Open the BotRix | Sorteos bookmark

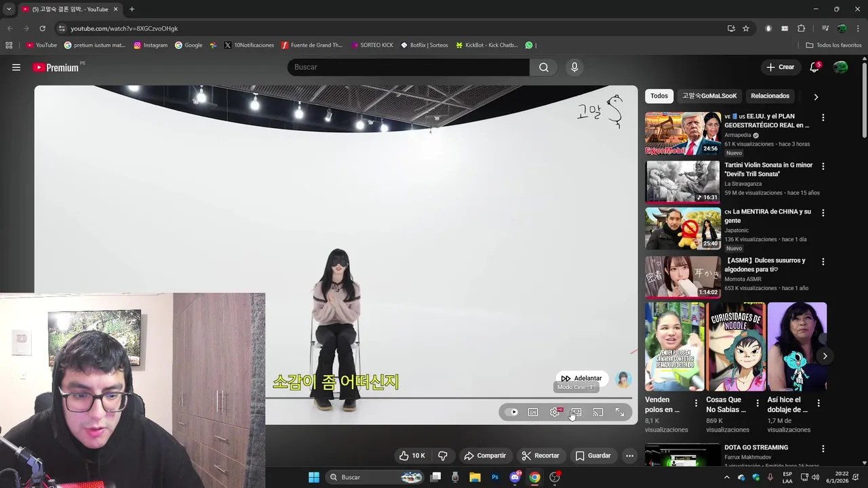(x=425, y=45)
